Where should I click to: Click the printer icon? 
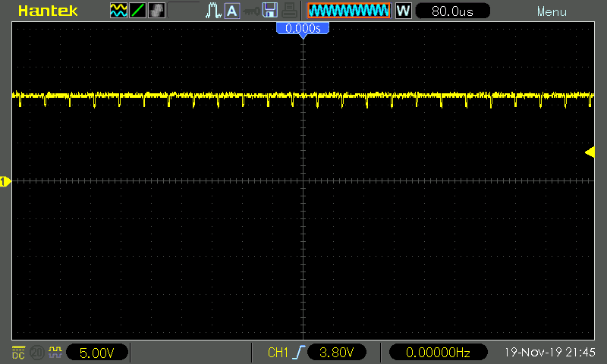[289, 11]
